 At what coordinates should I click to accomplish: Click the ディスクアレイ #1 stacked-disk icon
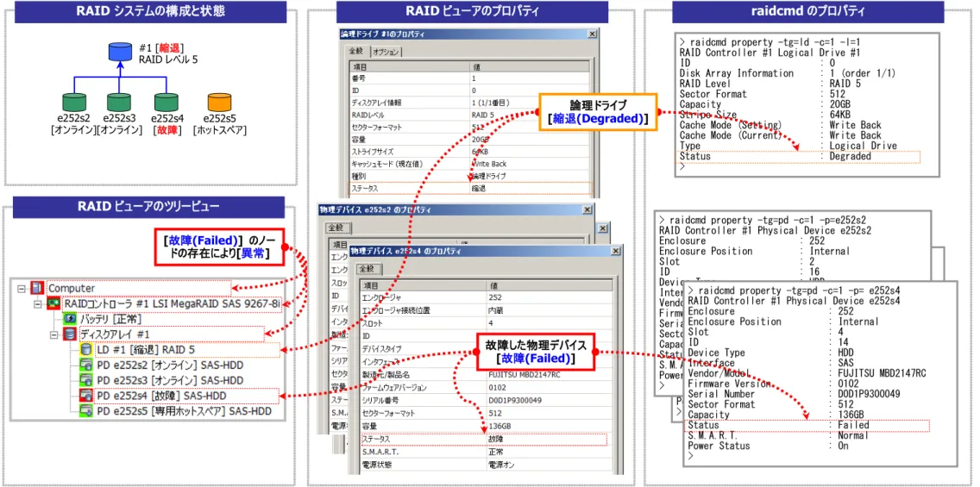(x=70, y=334)
